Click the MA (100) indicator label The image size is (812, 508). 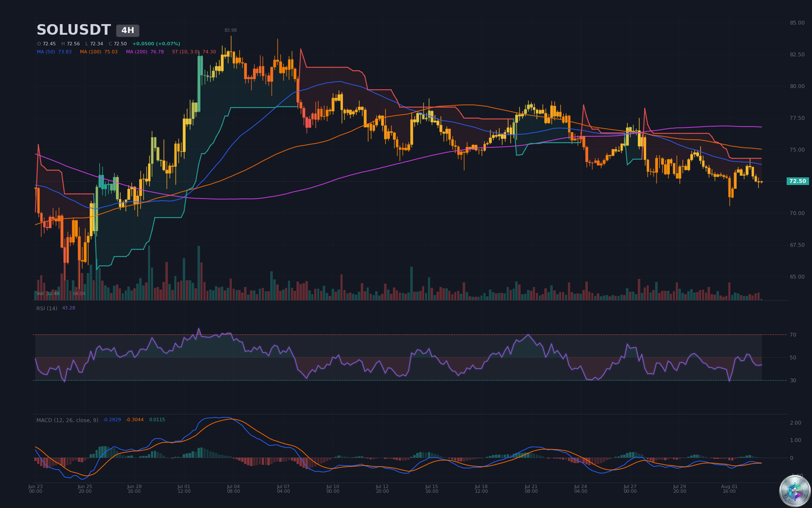click(x=90, y=52)
